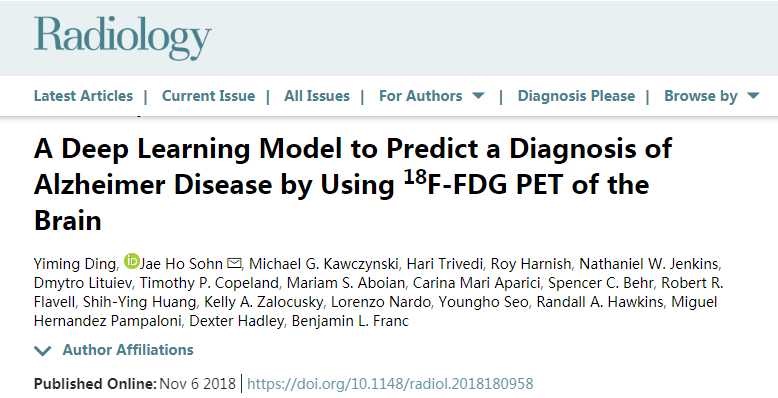This screenshot has width=778, height=398.
Task: Select author Benjamin L. Franc
Action: [x=350, y=321]
